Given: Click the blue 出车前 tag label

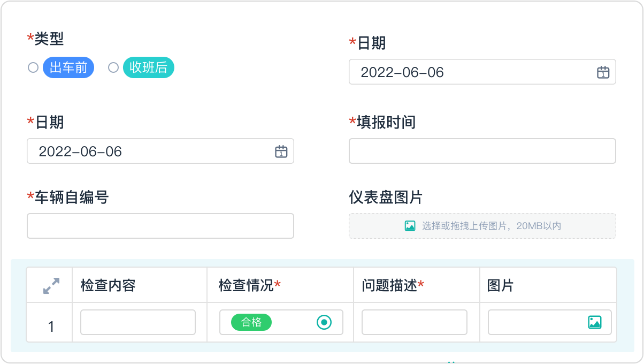Looking at the screenshot, I should 68,68.
